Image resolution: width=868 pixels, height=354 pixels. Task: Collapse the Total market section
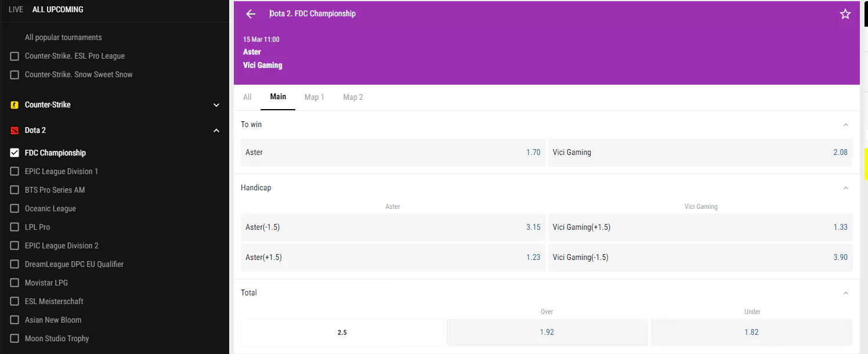click(845, 293)
